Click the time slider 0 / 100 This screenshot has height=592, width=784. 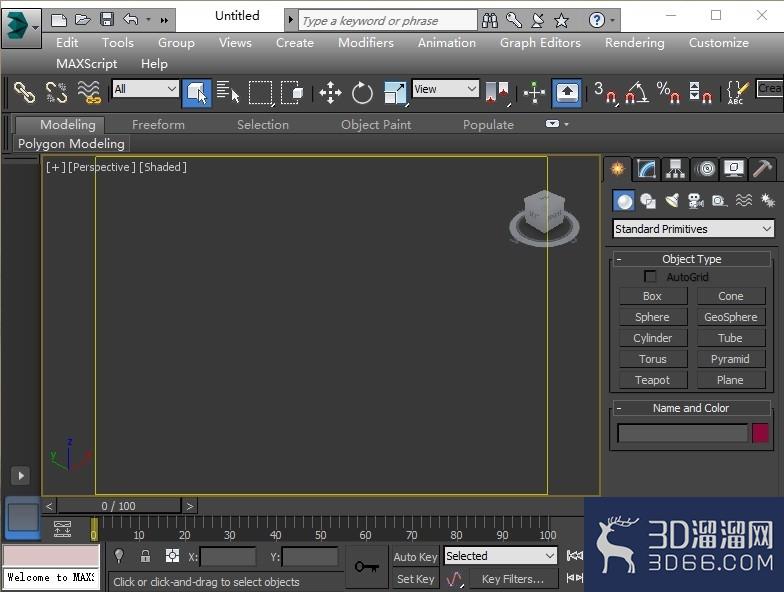118,506
